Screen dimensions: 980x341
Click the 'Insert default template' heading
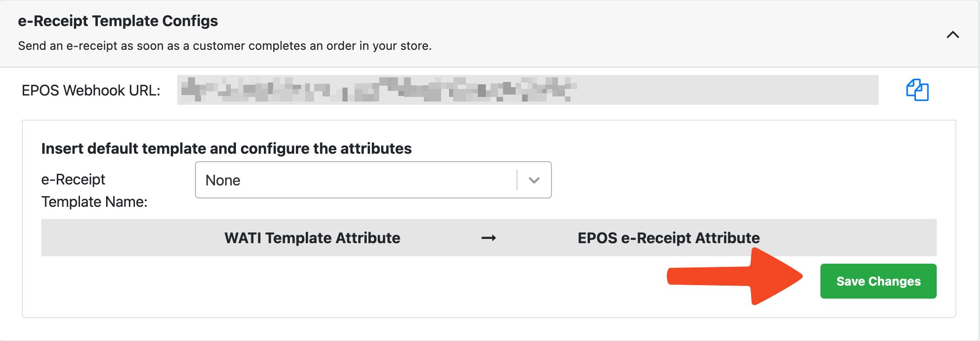pyautogui.click(x=226, y=149)
